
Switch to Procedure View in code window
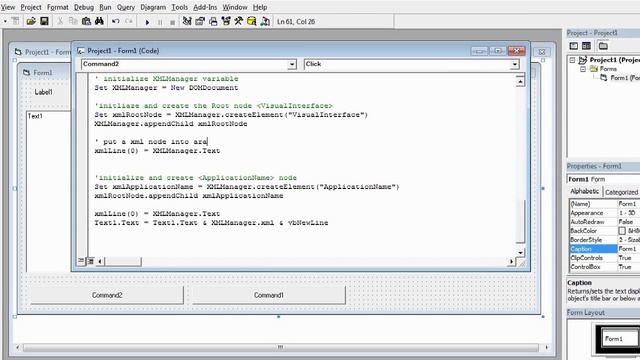point(81,261)
